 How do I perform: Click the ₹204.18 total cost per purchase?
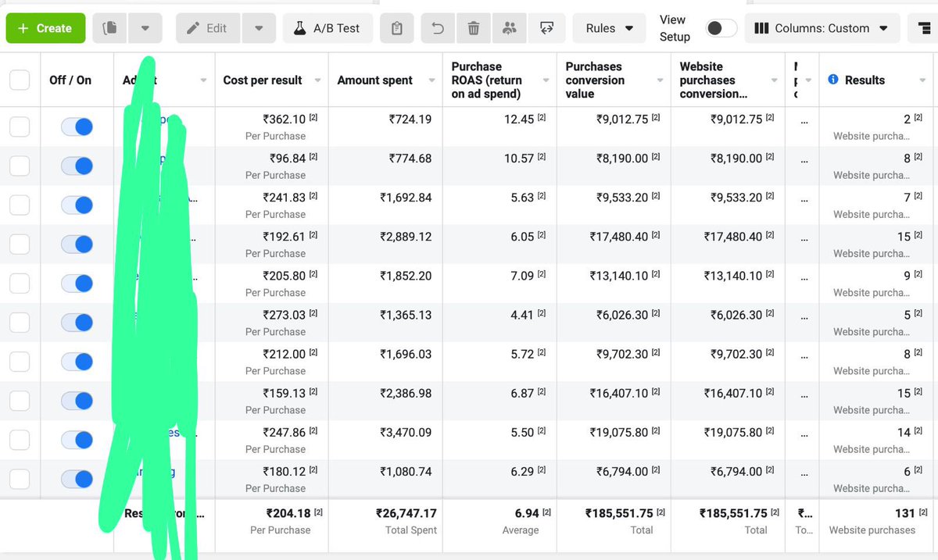[288, 513]
